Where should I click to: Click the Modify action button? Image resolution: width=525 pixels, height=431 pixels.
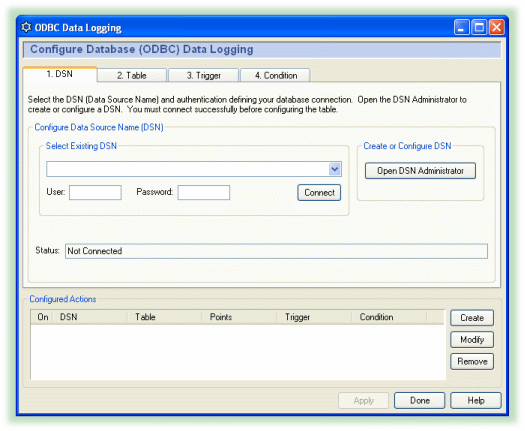(472, 340)
